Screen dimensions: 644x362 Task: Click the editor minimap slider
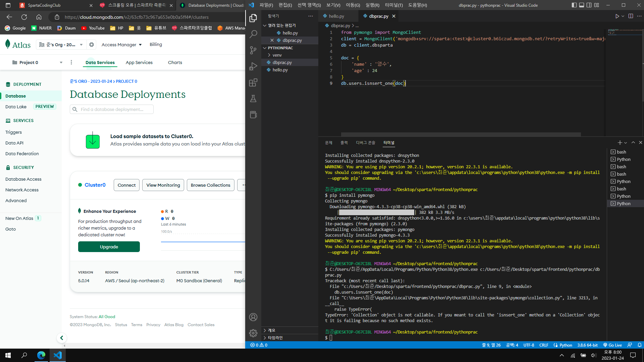pyautogui.click(x=624, y=32)
